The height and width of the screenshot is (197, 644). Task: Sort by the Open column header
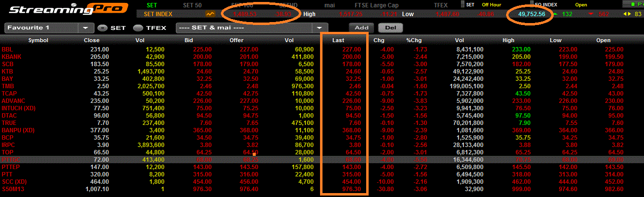pyautogui.click(x=603, y=41)
